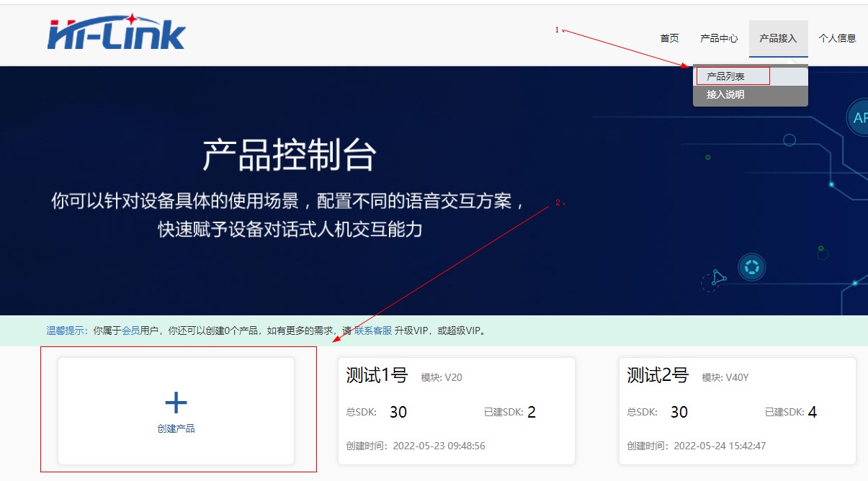This screenshot has height=481, width=868.
Task: Click 模块 V20 label on 测试1号
Action: pos(442,377)
